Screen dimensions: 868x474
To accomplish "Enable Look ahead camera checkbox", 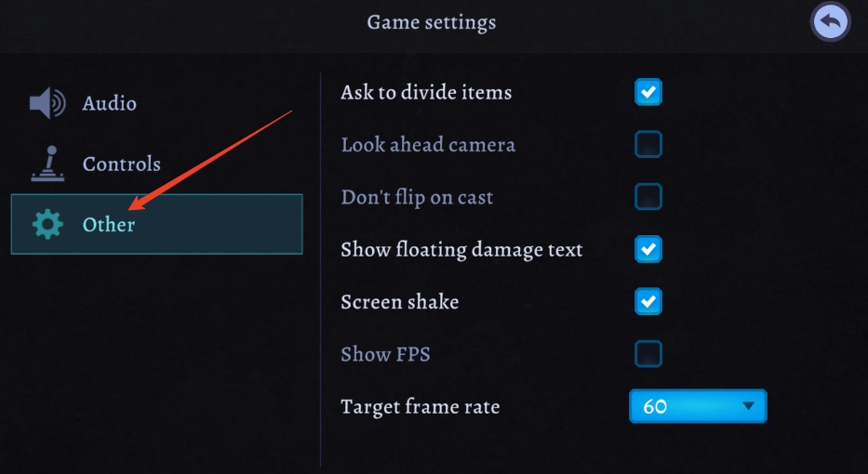I will click(648, 144).
